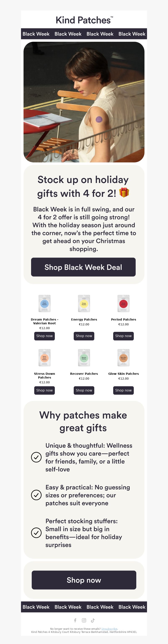
Task: Open the TikTok icon in the footer
Action: click(93, 620)
